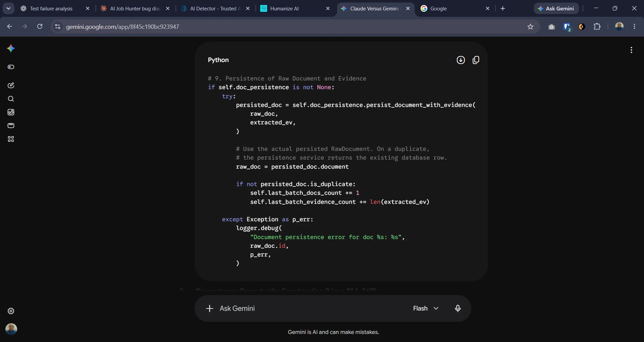Activate the microphone voice input
Viewport: 644px width, 342px height.
click(x=458, y=308)
